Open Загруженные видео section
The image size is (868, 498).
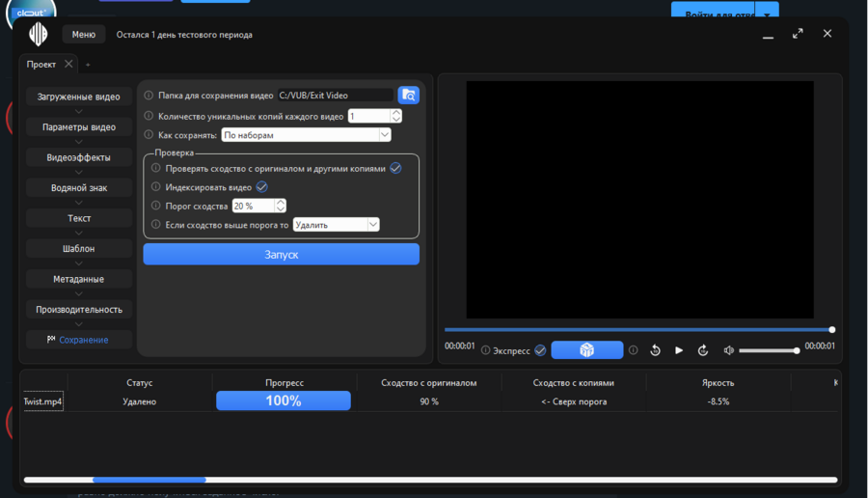(79, 97)
